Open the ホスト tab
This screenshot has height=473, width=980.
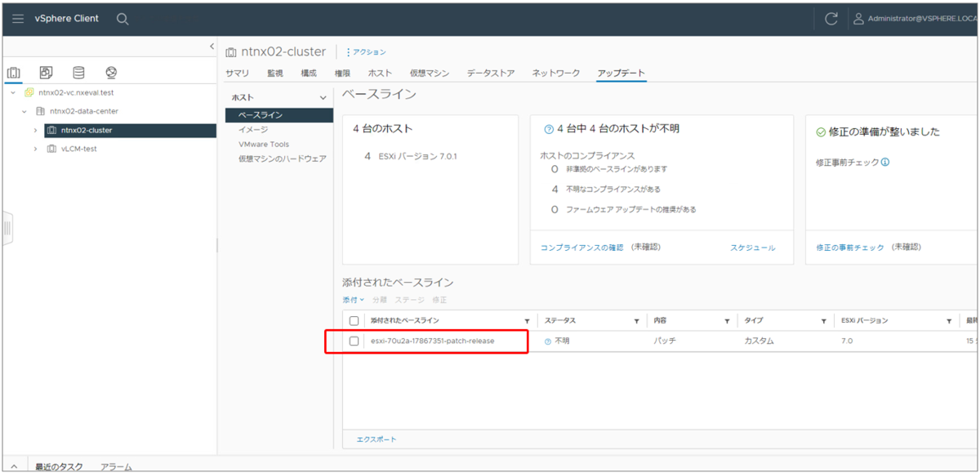point(380,73)
